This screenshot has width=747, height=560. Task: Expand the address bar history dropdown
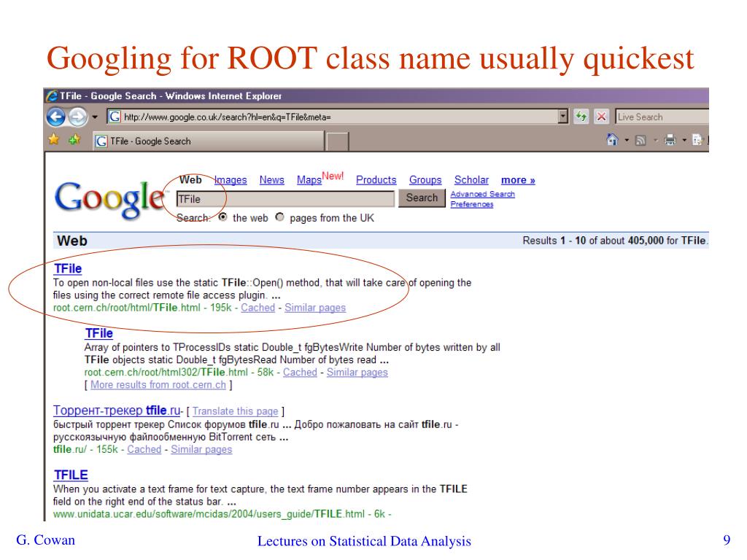pos(563,117)
